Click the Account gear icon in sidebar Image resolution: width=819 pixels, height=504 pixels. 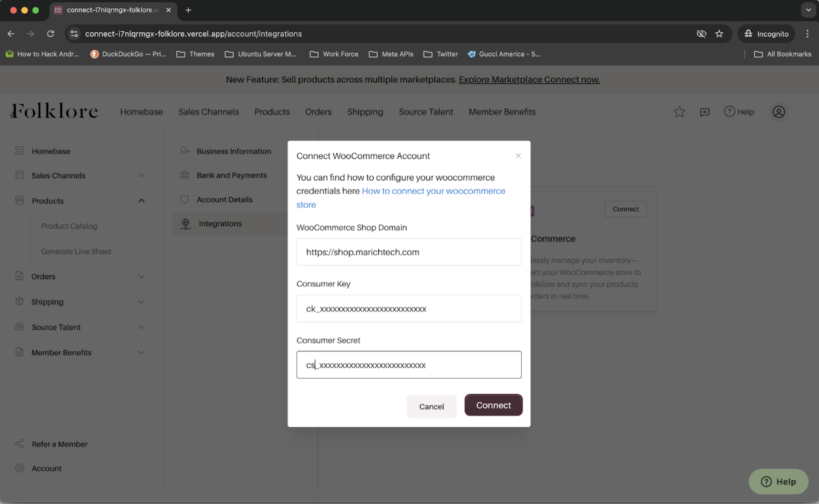[19, 468]
